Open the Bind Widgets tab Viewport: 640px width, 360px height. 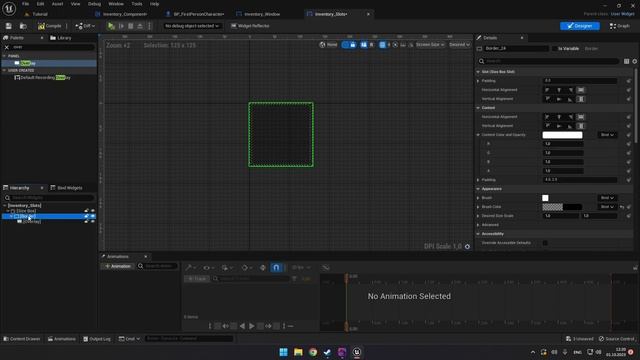(66, 188)
